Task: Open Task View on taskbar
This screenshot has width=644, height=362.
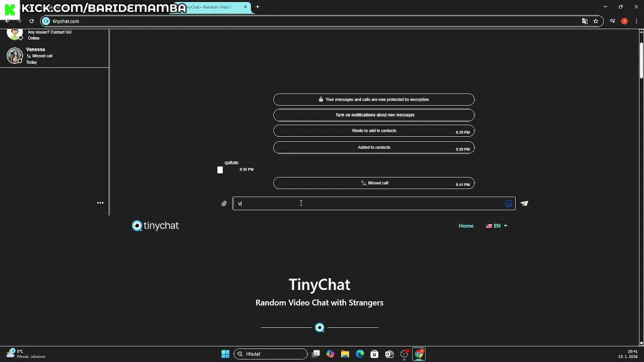Action: click(x=315, y=354)
